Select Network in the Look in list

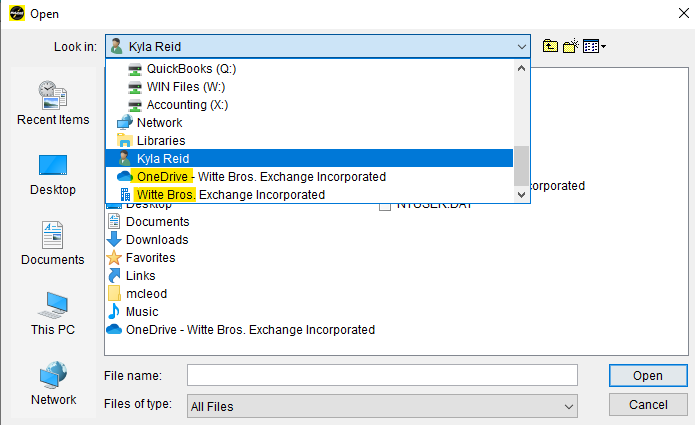point(310,123)
